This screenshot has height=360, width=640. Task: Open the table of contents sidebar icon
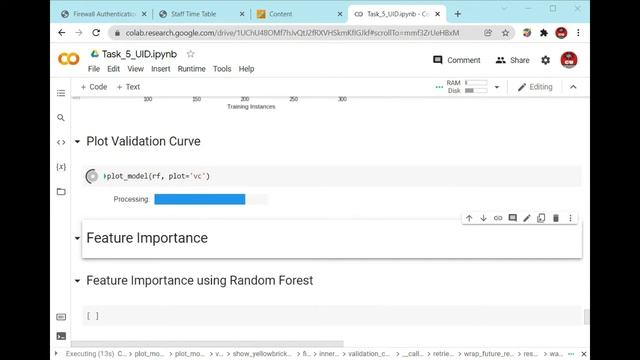pos(61,93)
